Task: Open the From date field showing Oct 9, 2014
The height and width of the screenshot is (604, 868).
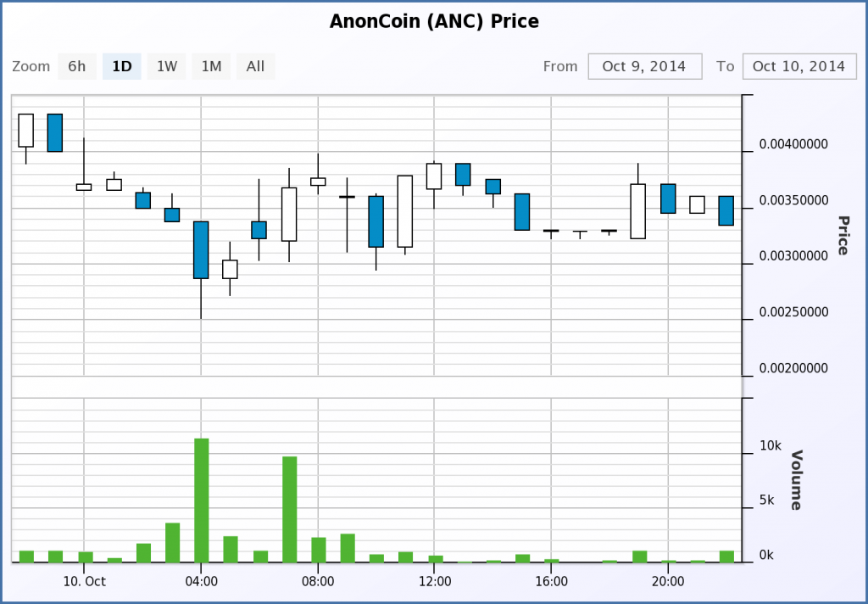Action: [x=644, y=65]
